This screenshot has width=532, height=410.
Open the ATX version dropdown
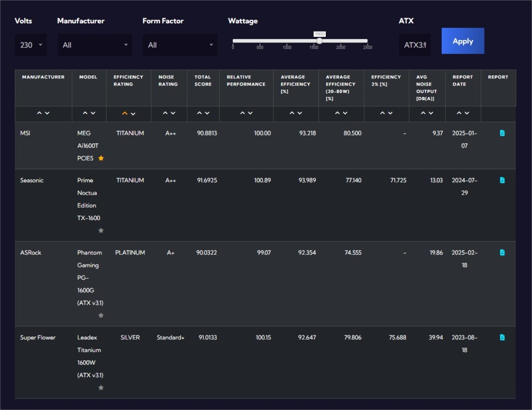pyautogui.click(x=415, y=45)
